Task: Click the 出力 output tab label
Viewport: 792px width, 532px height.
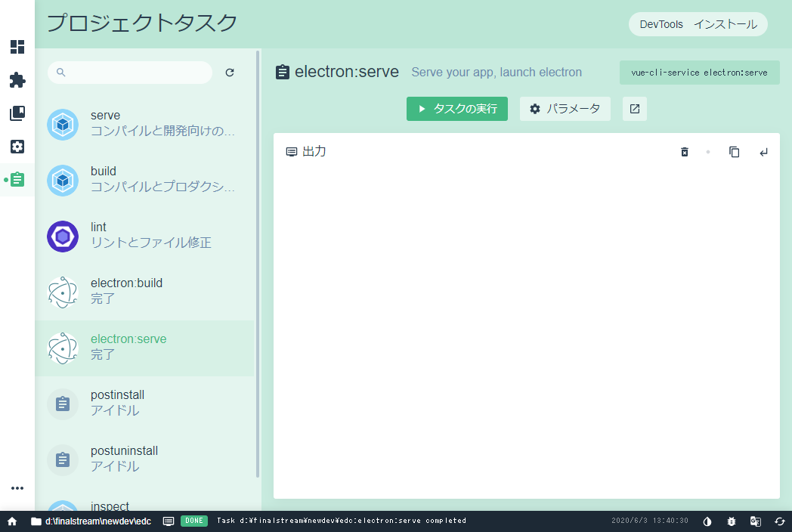Action: 306,152
